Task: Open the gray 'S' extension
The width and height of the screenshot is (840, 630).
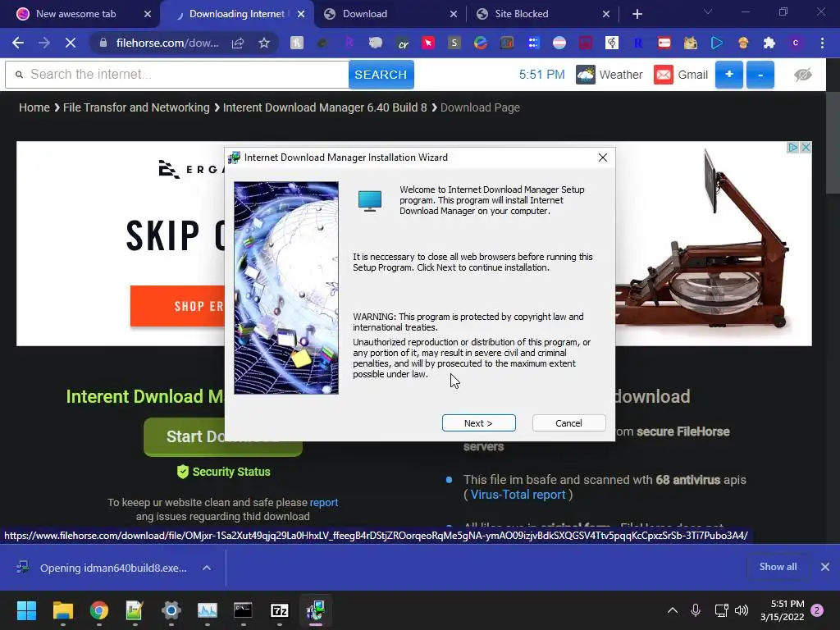Action: 454,43
